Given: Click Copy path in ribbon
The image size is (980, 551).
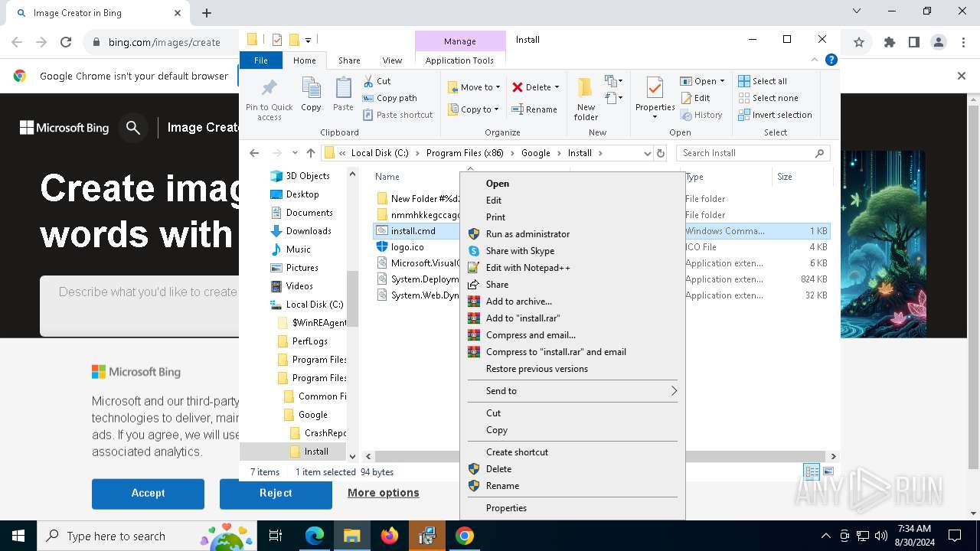Looking at the screenshot, I should tap(390, 98).
